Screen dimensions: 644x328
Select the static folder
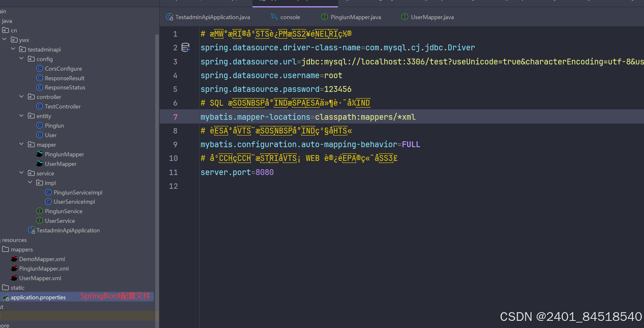pos(17,288)
